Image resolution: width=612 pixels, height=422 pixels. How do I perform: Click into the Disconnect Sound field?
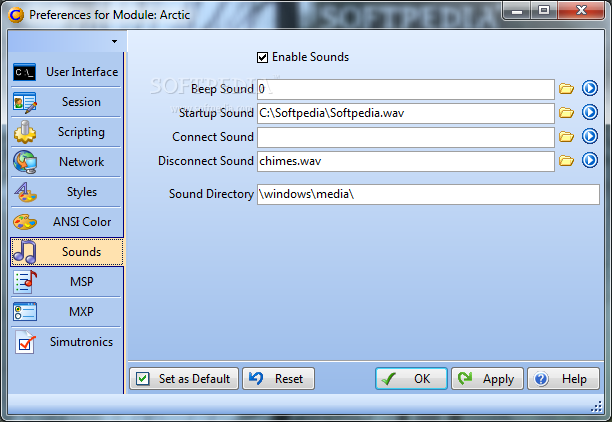coord(406,161)
